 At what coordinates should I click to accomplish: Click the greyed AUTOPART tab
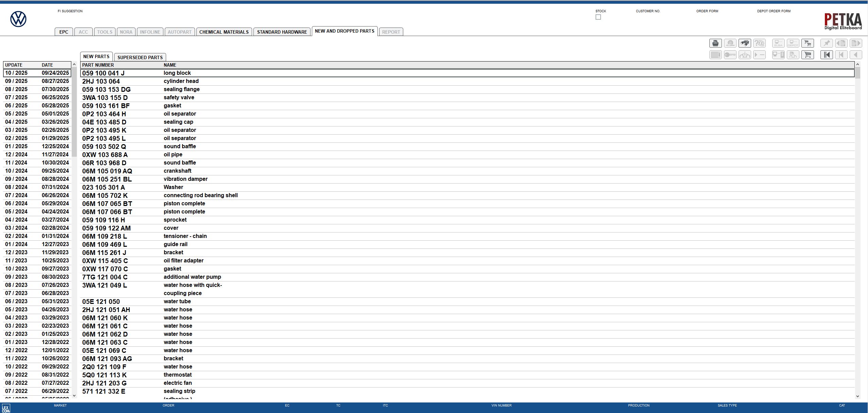pos(180,32)
